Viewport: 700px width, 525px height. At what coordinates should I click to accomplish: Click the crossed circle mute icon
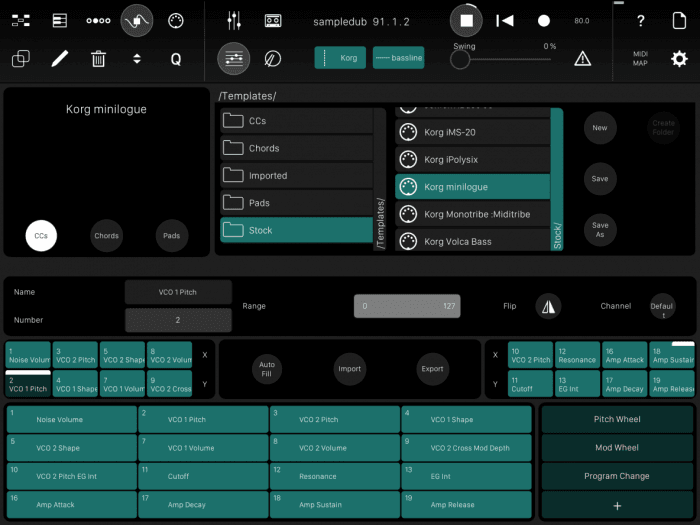(273, 58)
